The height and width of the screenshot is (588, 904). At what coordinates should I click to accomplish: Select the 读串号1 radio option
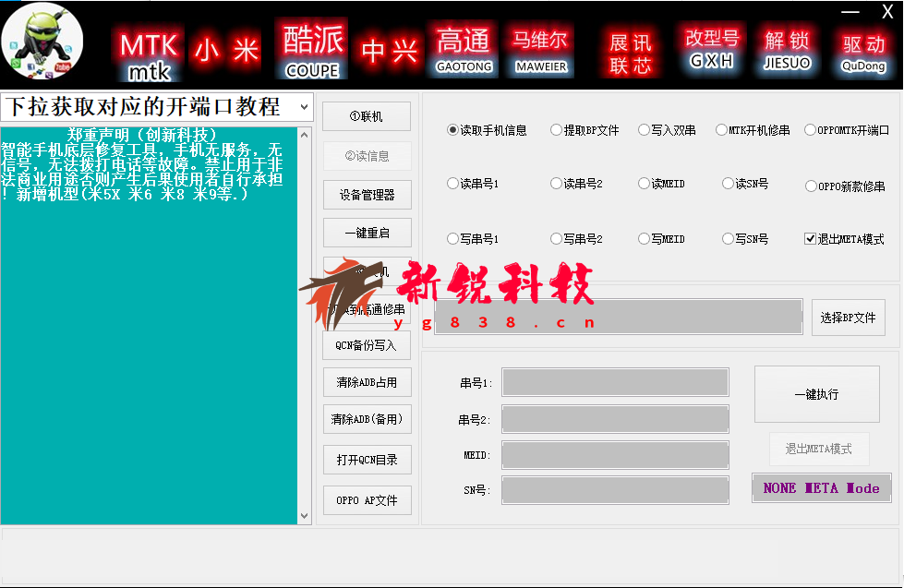(473, 184)
